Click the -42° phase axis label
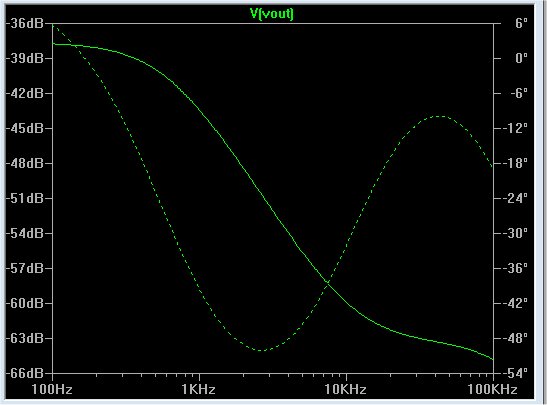Image resolution: width=547 pixels, height=405 pixels. 515,303
